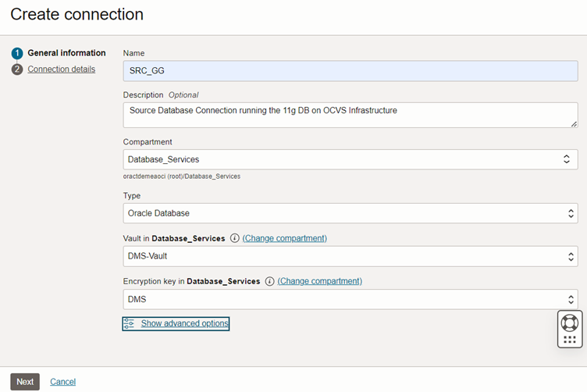Click the Cancel link
This screenshot has width=587, height=392.
tap(63, 382)
